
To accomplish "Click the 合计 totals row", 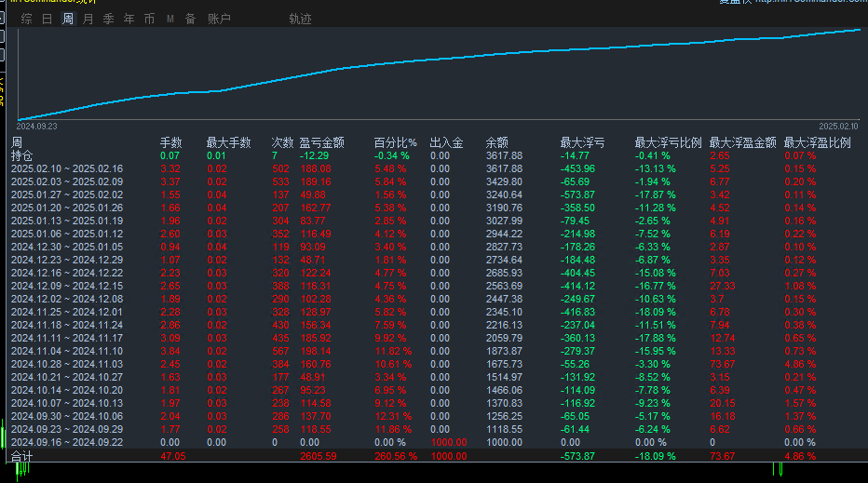I will pos(20,456).
